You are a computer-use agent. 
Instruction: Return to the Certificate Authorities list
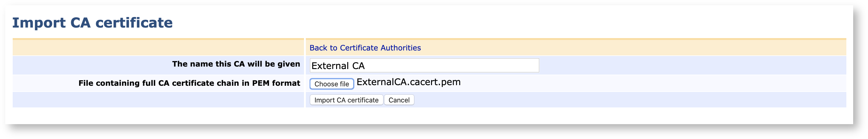tap(365, 48)
